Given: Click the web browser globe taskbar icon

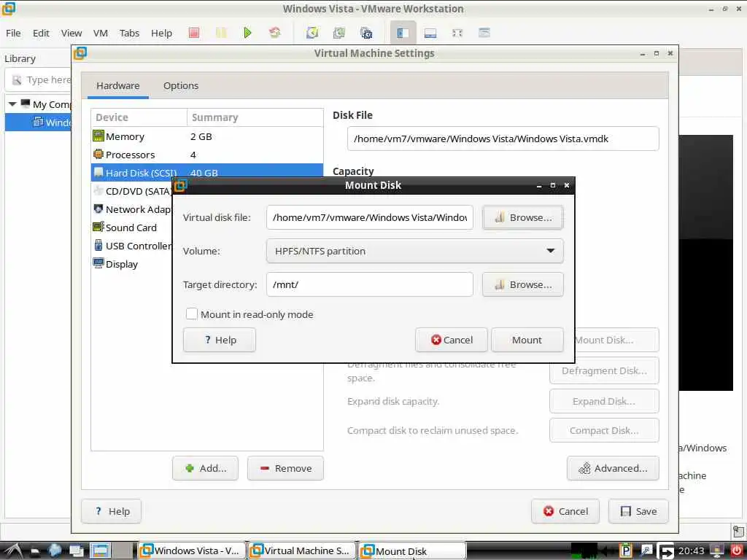Looking at the screenshot, I should [54, 551].
